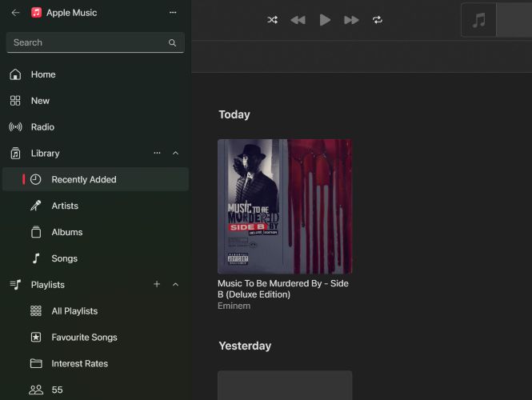The height and width of the screenshot is (400, 532).
Task: Click the people icon beside 55
Action: 36,390
